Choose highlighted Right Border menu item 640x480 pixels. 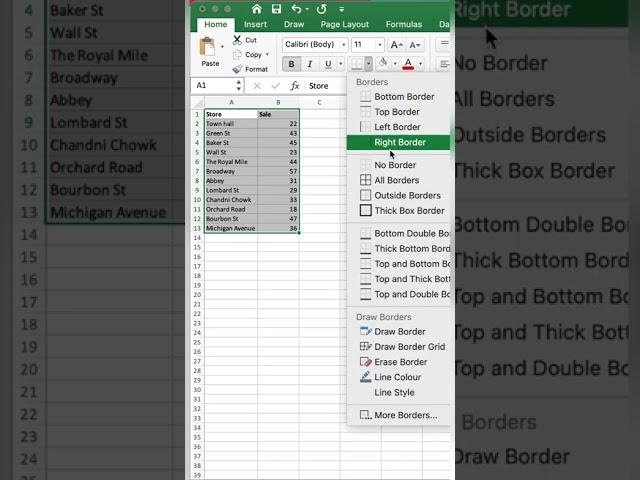398,142
